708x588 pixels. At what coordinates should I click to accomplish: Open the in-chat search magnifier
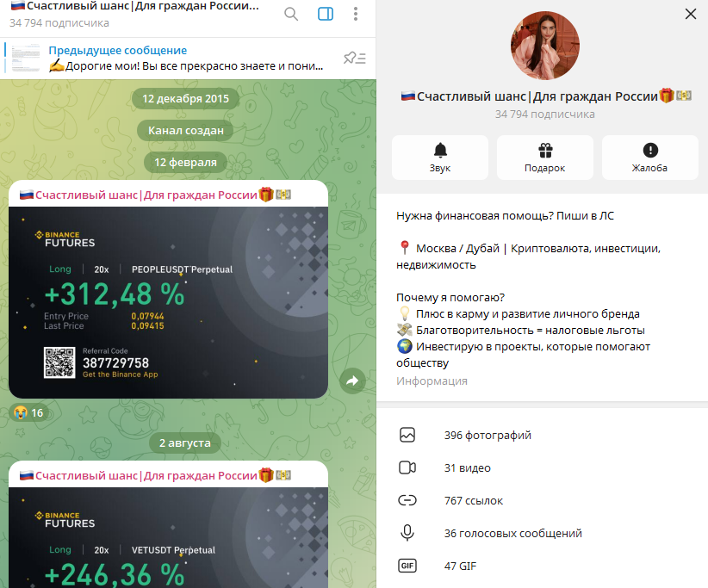pos(290,14)
